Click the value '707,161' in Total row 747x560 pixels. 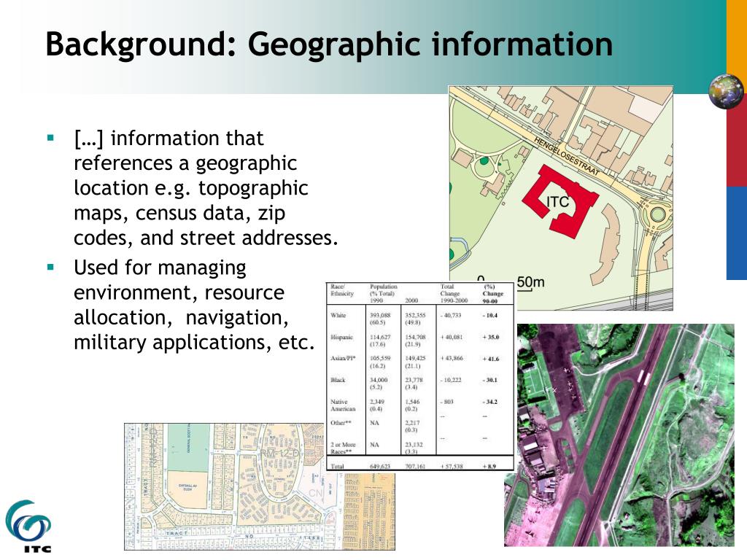click(x=414, y=466)
